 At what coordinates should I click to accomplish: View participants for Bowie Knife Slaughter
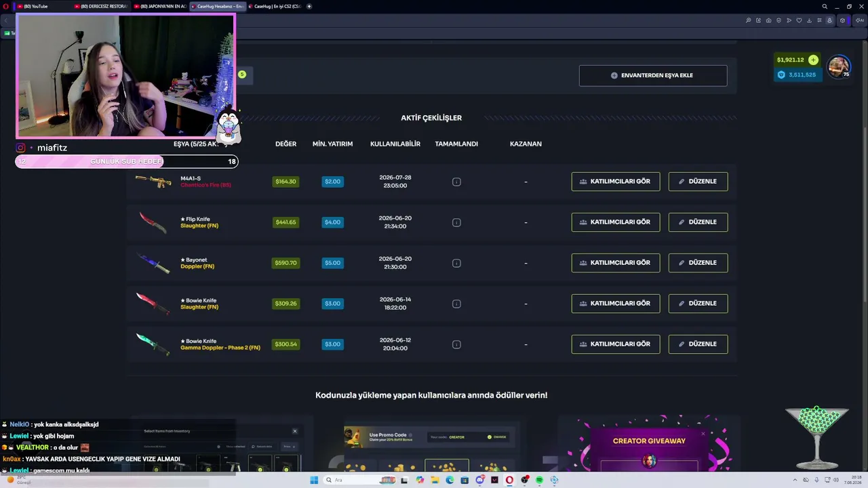coord(616,304)
